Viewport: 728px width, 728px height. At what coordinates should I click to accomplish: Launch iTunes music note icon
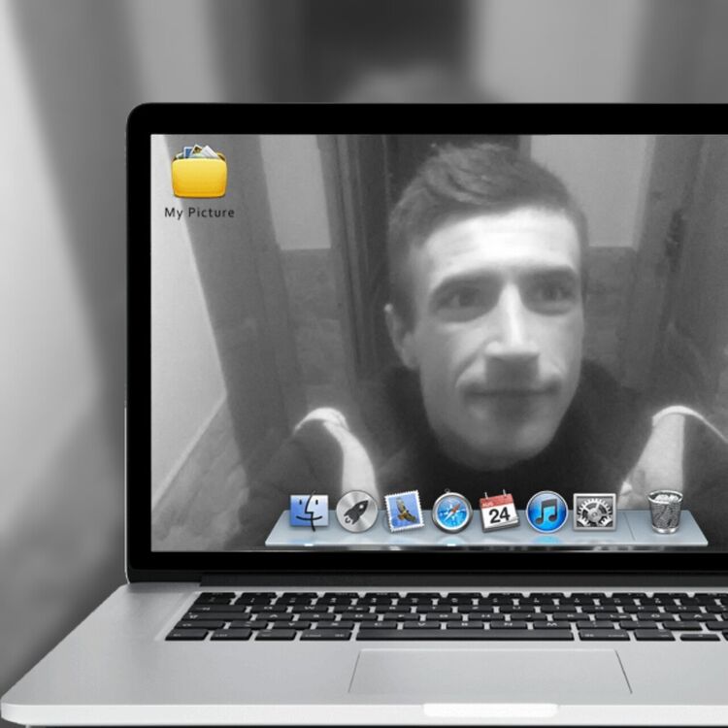(x=546, y=512)
